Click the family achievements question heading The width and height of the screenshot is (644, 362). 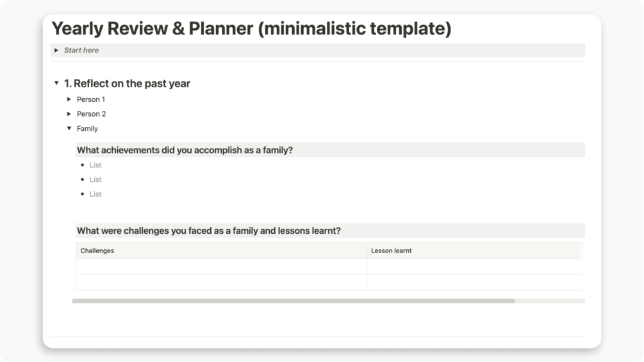[x=185, y=150]
